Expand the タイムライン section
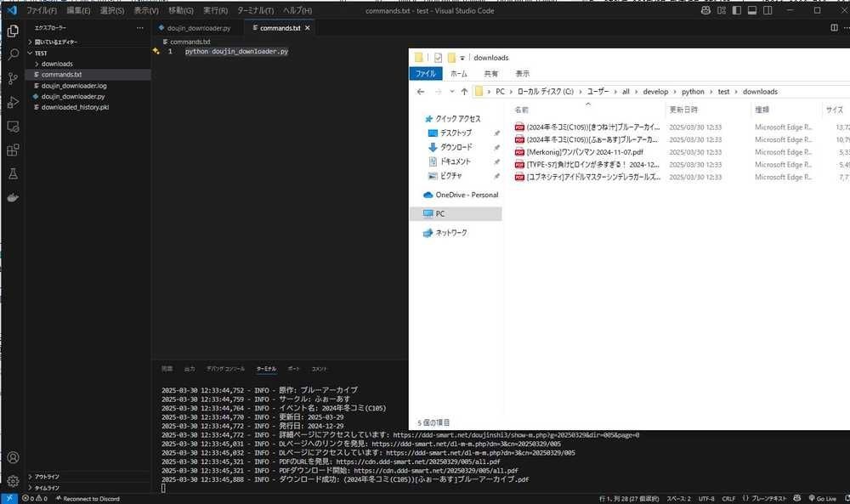Viewport: 850px width, 504px height. click(47, 488)
